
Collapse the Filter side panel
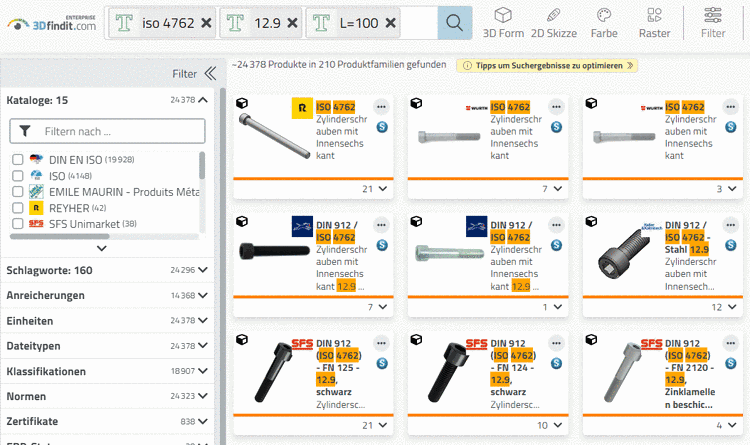point(210,74)
